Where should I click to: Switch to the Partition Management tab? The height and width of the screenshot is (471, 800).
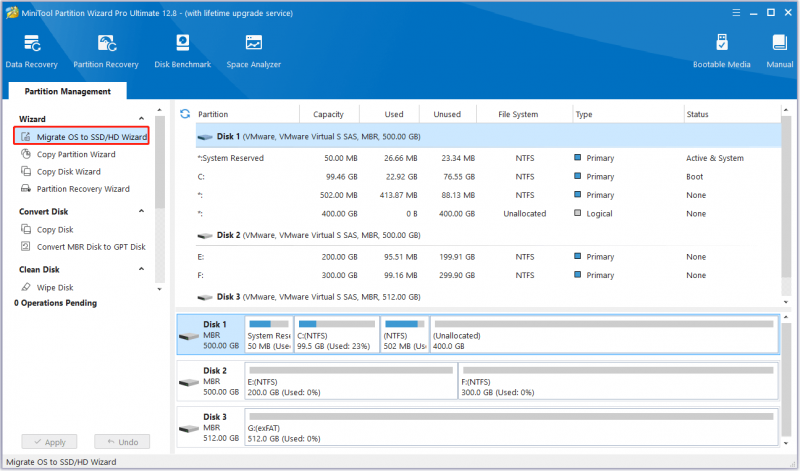point(67,91)
